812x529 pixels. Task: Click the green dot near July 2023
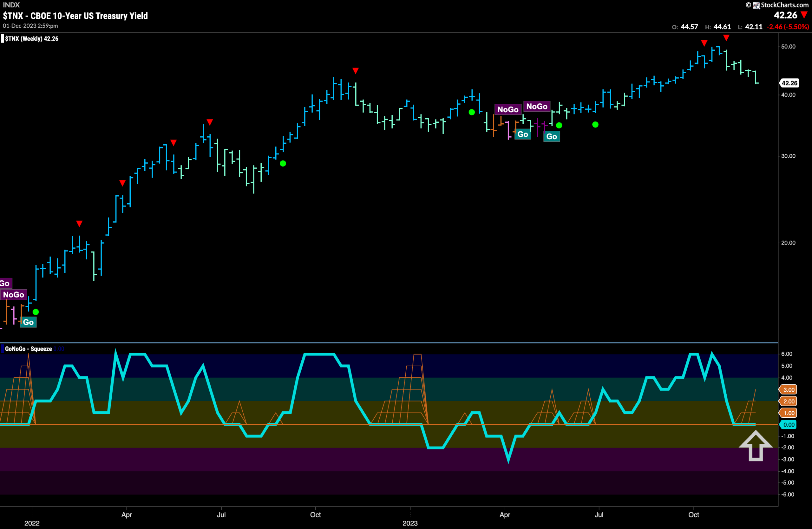[595, 125]
